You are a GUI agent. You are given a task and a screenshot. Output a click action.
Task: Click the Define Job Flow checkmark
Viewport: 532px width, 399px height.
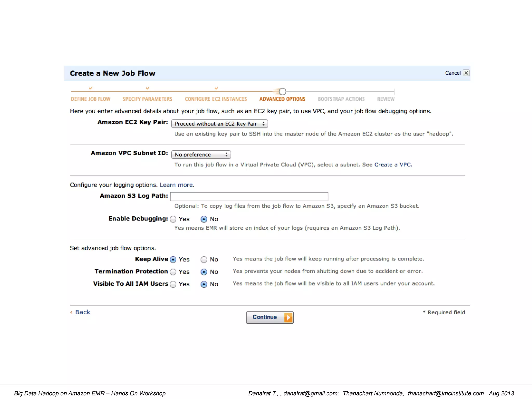[90, 88]
